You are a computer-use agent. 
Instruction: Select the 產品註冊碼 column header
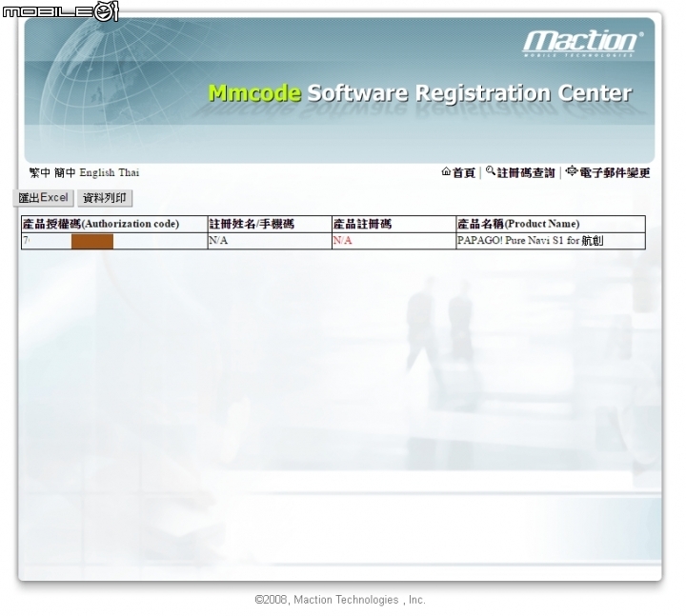393,225
